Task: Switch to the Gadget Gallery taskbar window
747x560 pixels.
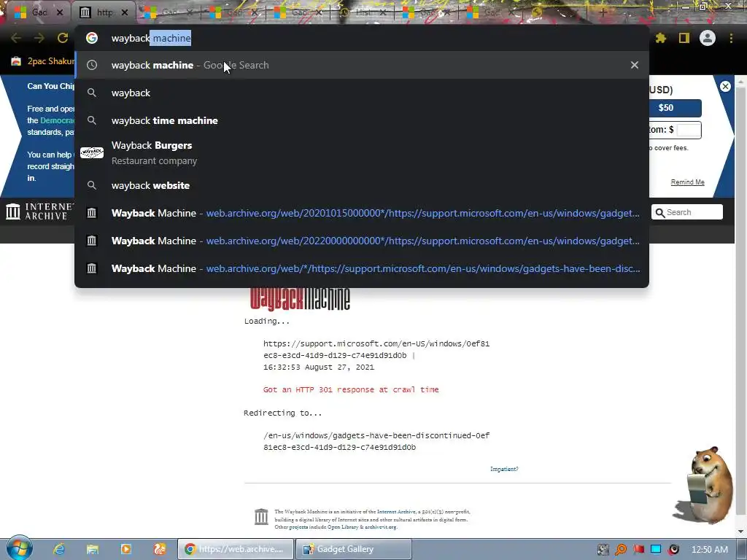Action: click(353, 549)
